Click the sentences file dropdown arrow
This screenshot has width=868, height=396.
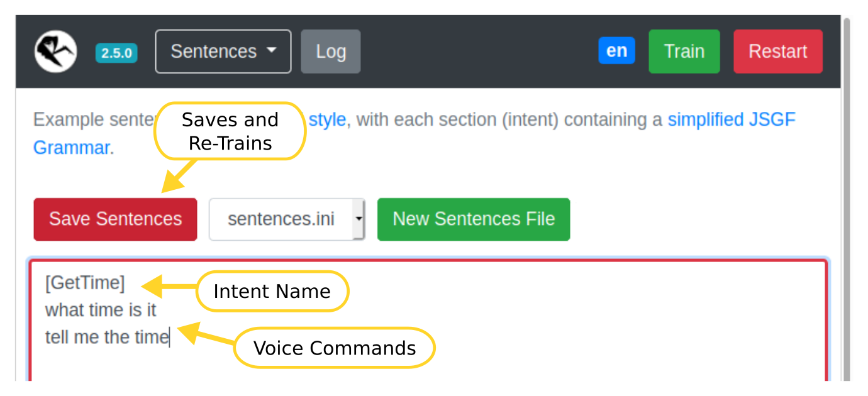point(359,219)
